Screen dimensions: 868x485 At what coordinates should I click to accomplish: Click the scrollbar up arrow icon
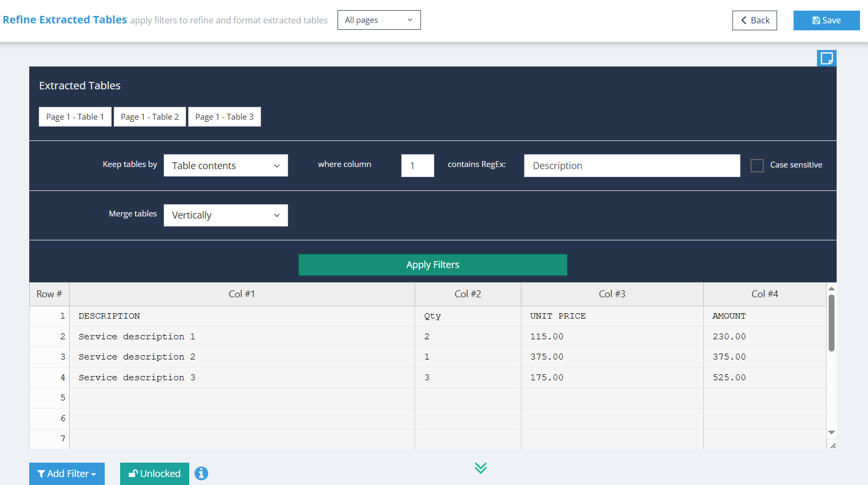tap(832, 288)
